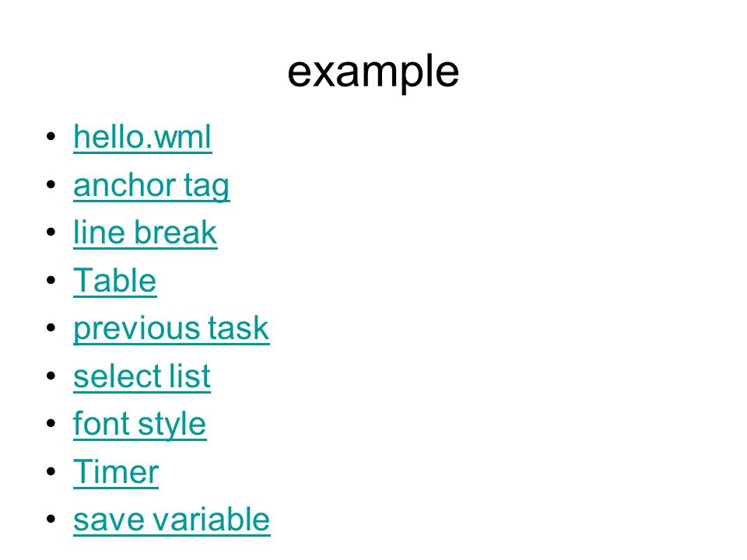The height and width of the screenshot is (560, 747).
Task: Click the bullet before select list
Action: pos(51,376)
